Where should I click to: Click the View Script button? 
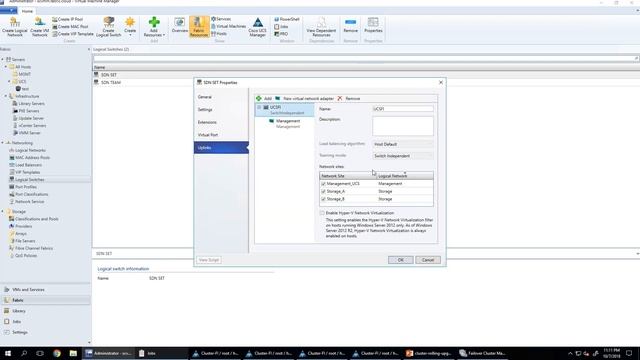pyautogui.click(x=209, y=260)
